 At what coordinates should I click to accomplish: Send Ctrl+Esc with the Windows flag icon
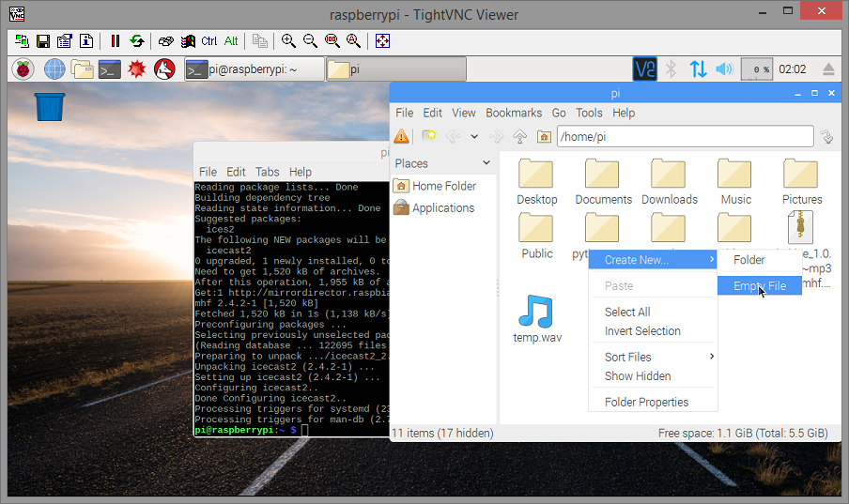tap(188, 41)
